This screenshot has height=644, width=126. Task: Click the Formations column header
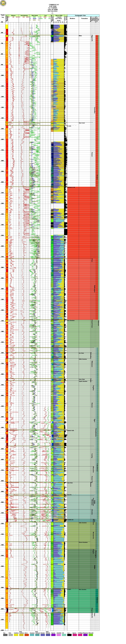point(84,18)
